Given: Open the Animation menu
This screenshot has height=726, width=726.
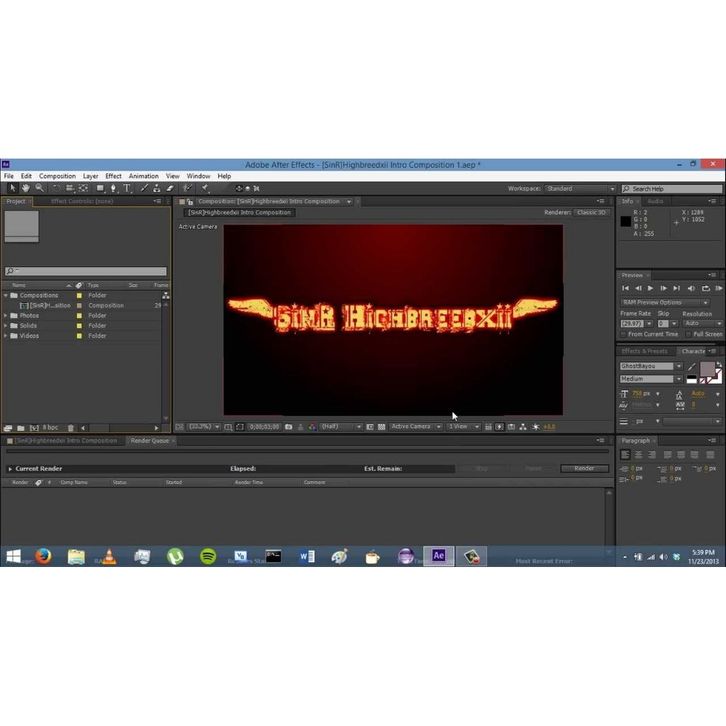Looking at the screenshot, I should [x=143, y=176].
